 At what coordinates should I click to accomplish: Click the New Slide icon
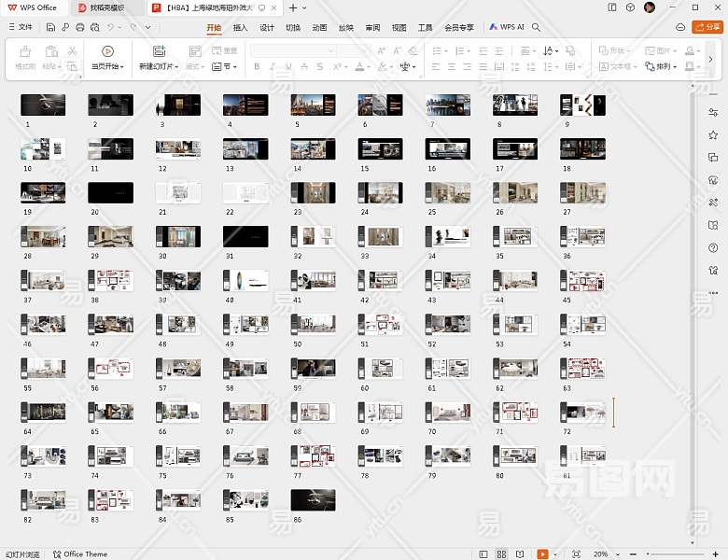[159, 51]
